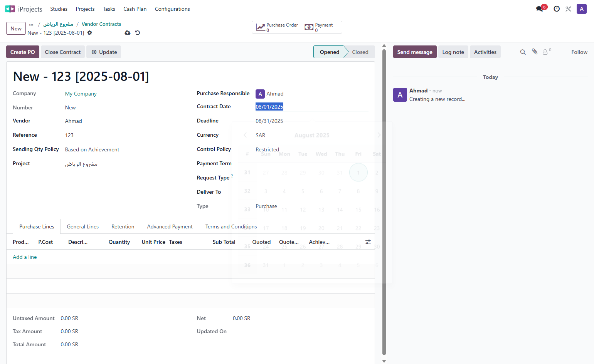
Task: Set status to Closed
Action: point(360,52)
